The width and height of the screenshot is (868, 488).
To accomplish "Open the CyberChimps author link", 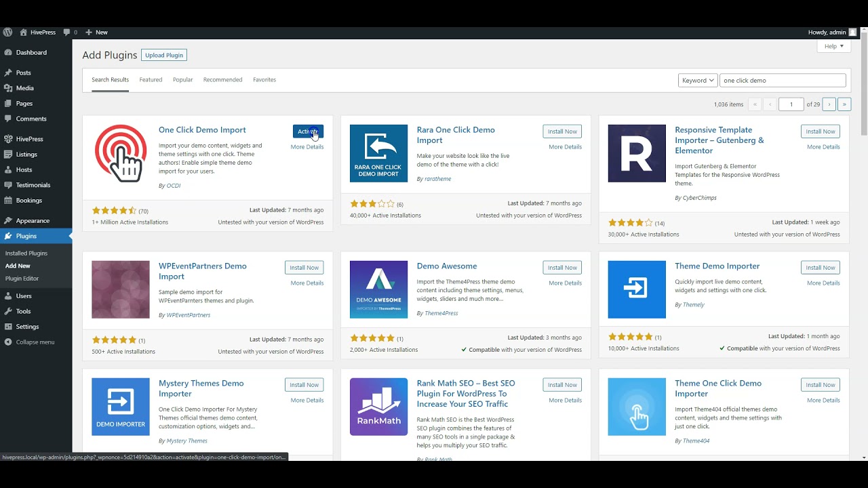I will [699, 198].
